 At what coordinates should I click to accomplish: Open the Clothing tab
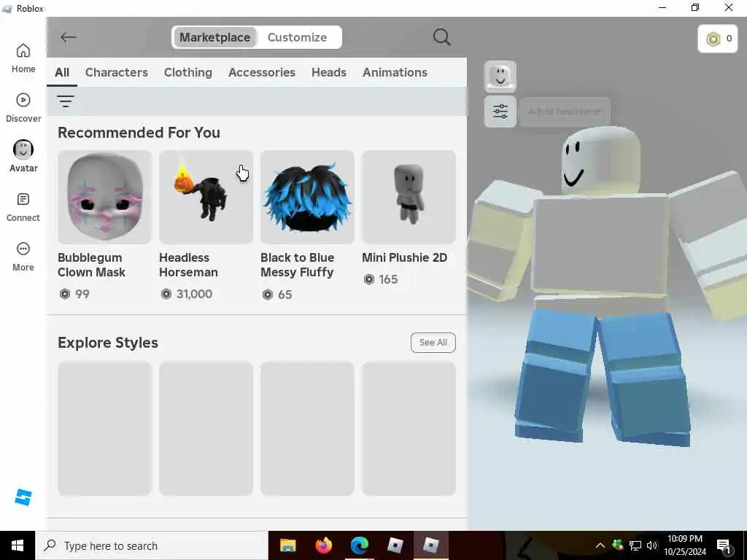pyautogui.click(x=188, y=72)
